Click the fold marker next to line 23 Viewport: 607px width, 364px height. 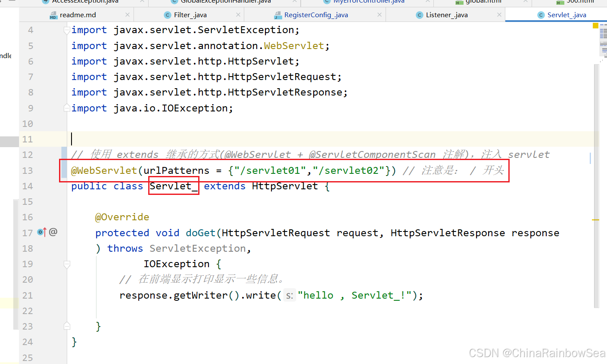pos(66,326)
